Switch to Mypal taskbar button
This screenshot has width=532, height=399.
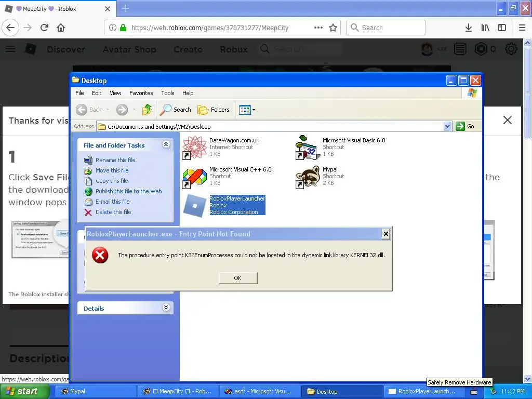(95, 391)
